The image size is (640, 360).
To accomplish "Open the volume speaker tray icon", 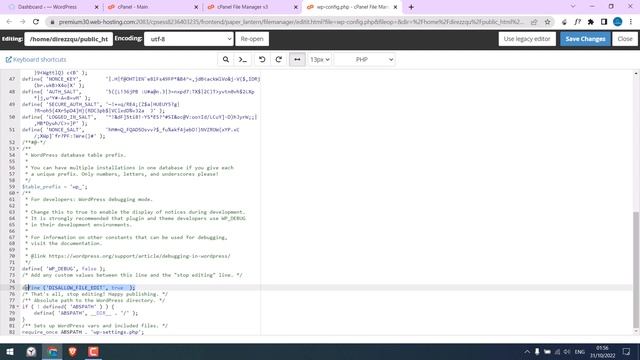I will tap(567, 351).
